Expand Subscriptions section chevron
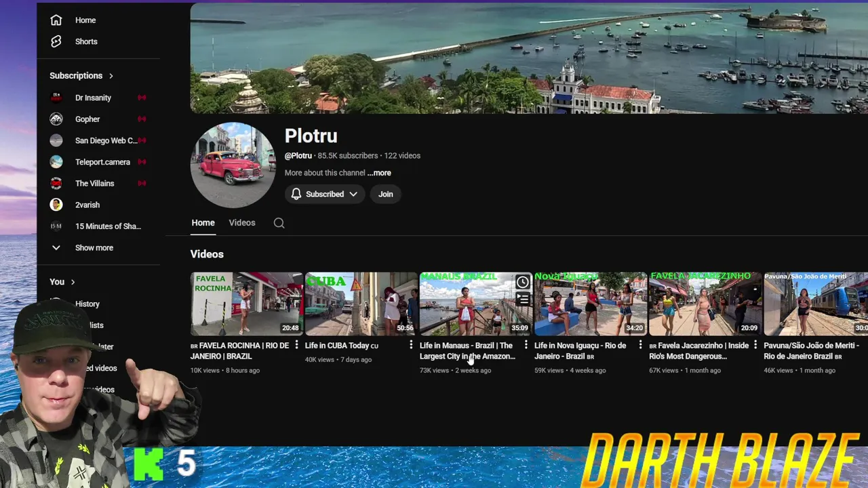868x488 pixels. [111, 76]
